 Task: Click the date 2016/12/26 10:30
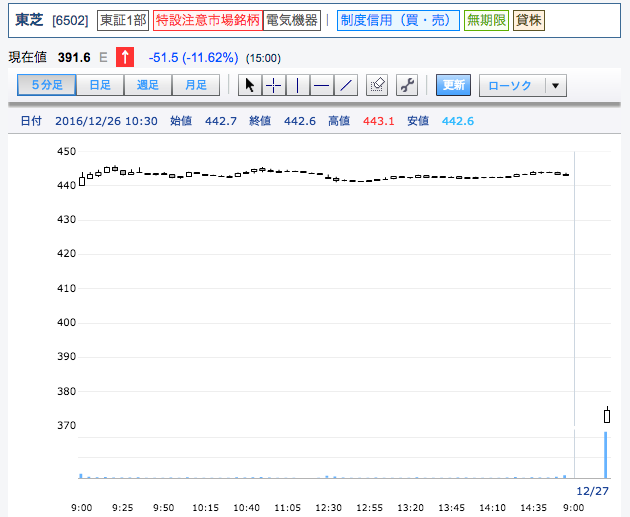click(106, 121)
